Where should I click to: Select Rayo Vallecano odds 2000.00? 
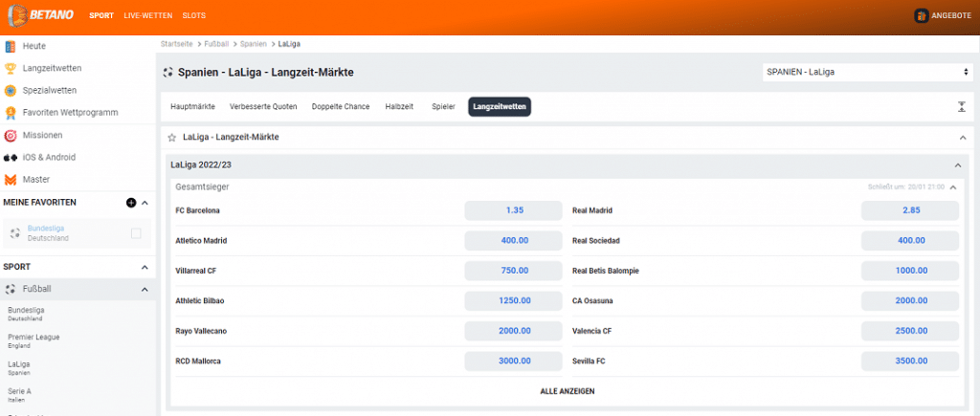[x=514, y=331]
